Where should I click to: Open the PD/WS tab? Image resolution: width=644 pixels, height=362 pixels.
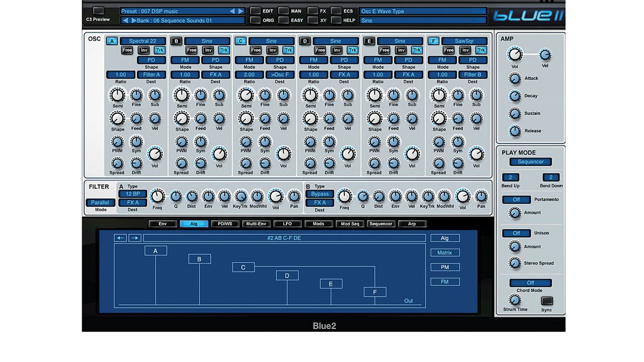225,224
